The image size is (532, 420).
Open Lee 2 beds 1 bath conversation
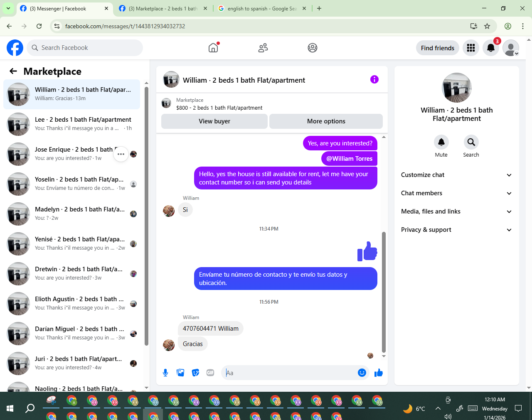coord(71,124)
